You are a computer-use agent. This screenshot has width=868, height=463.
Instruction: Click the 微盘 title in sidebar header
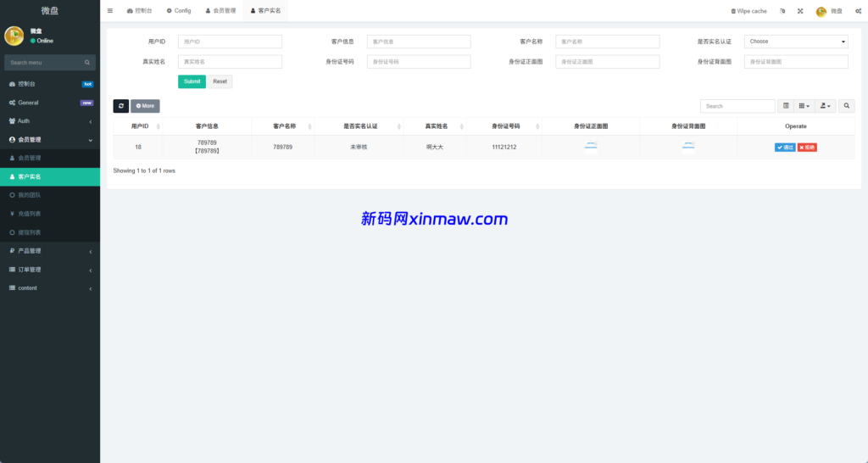click(x=50, y=10)
